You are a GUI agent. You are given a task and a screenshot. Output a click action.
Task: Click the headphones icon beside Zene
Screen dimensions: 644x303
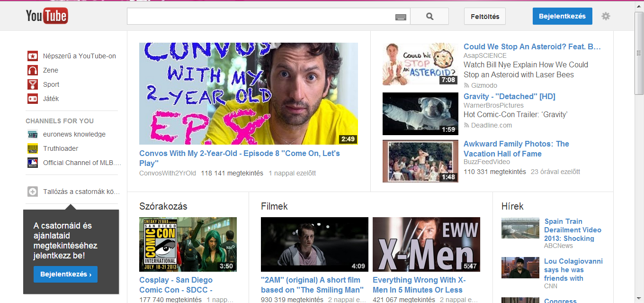click(33, 70)
